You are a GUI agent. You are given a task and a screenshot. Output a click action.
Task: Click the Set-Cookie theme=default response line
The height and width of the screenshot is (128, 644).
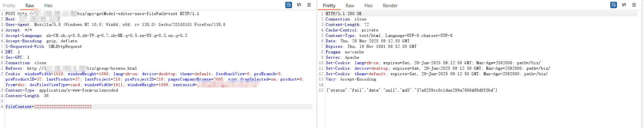[x=437, y=74]
